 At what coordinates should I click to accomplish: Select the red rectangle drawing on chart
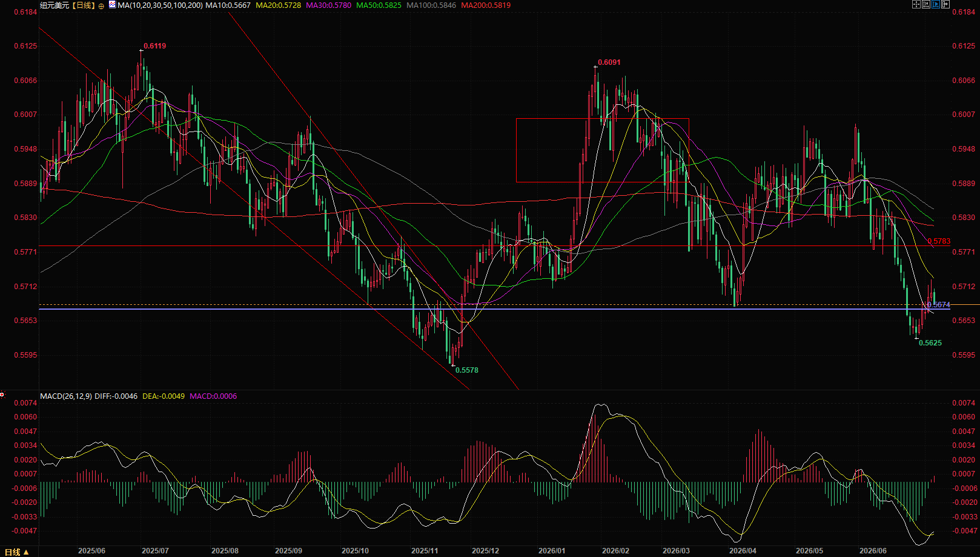click(603, 150)
